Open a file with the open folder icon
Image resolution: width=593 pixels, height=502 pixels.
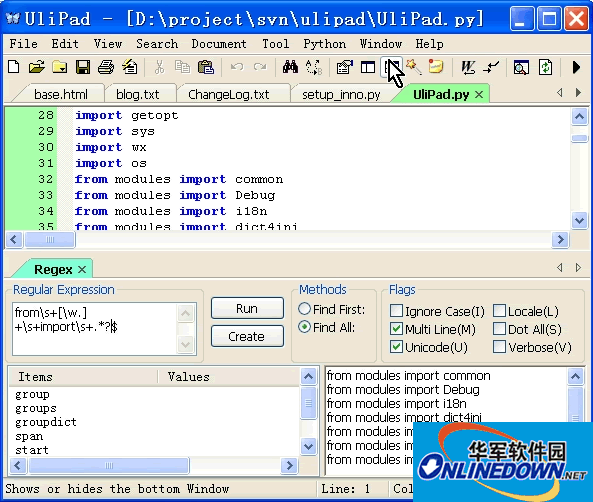[37, 67]
